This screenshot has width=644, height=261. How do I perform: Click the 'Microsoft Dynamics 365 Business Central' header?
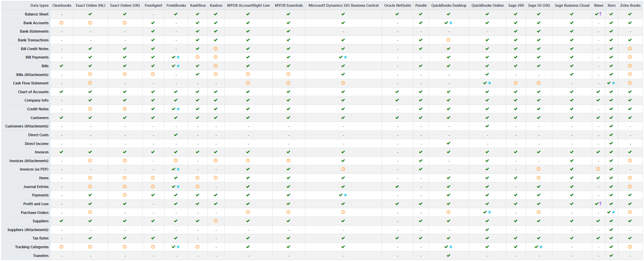pyautogui.click(x=343, y=5)
